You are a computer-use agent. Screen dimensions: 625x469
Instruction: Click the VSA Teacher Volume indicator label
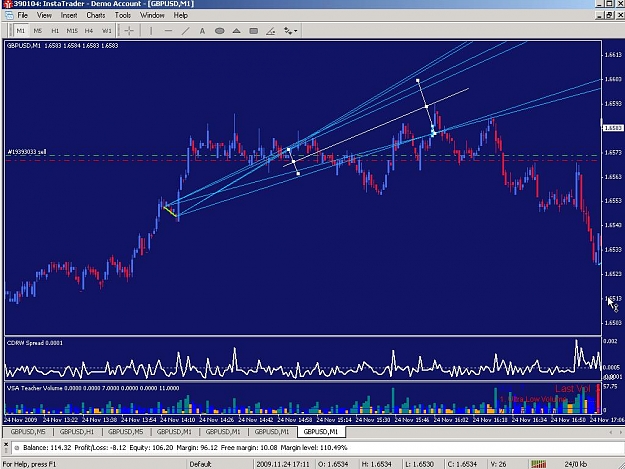coord(93,388)
